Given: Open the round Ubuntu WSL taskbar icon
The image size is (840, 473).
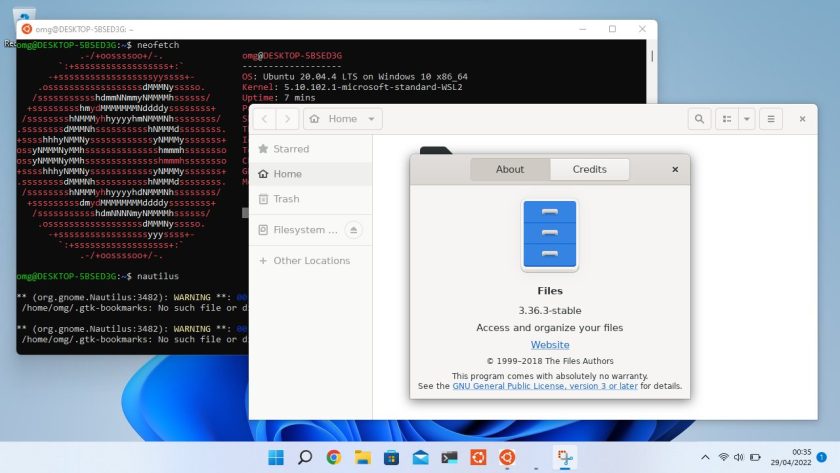Looking at the screenshot, I should (507, 457).
